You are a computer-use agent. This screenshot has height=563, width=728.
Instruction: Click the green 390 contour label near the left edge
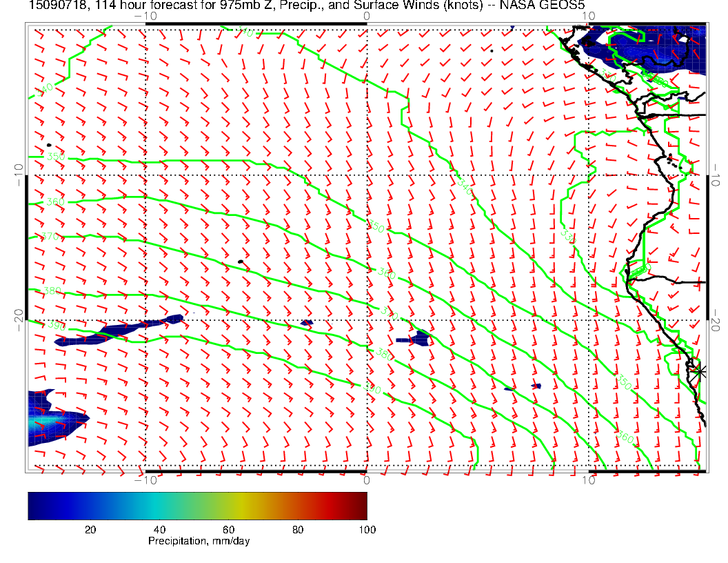(55, 326)
